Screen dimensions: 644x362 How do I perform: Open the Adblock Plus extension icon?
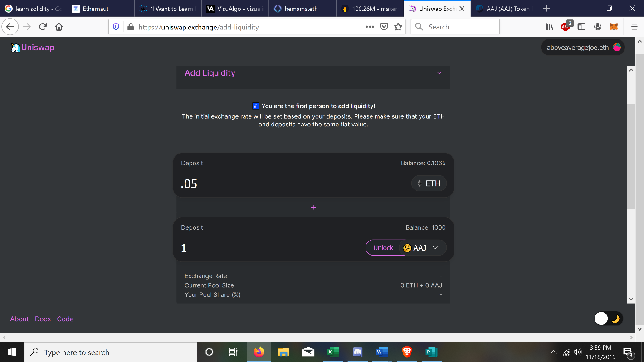(x=566, y=26)
